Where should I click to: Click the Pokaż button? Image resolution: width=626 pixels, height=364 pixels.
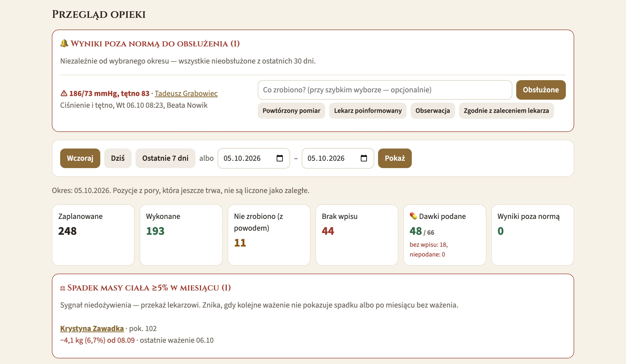click(x=395, y=158)
